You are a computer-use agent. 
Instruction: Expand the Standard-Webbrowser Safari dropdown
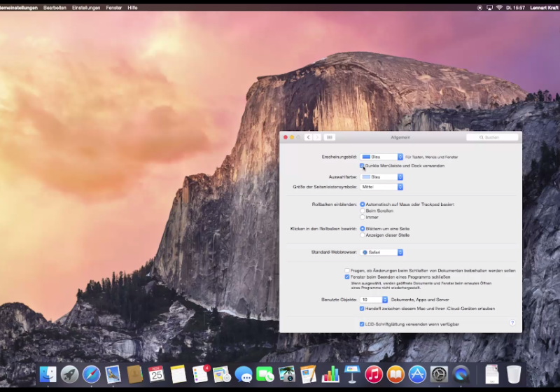382,252
